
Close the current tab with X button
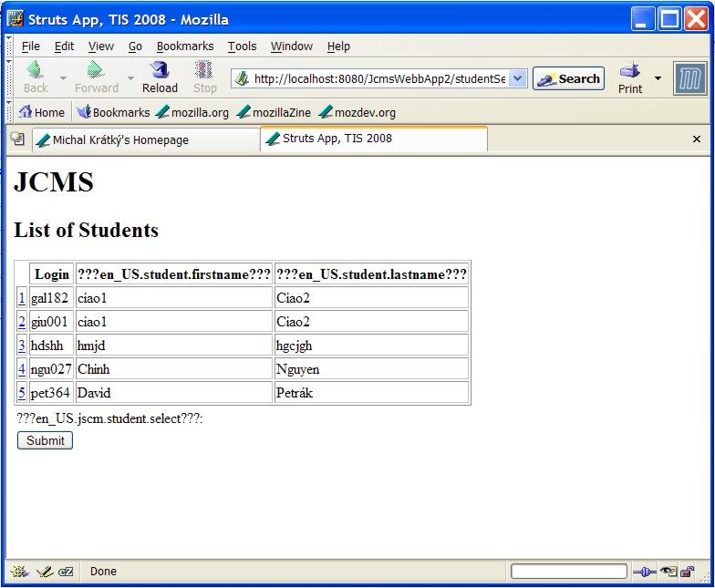697,139
